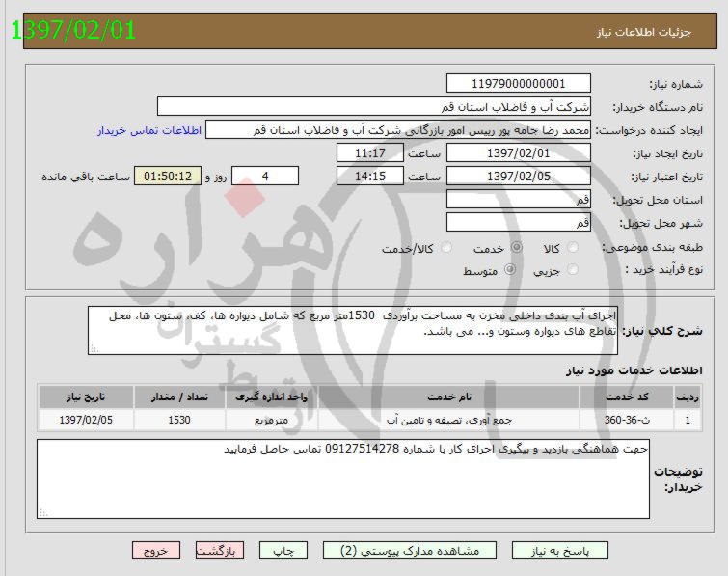Click the شرح کلی نیاز text area

click(353, 330)
